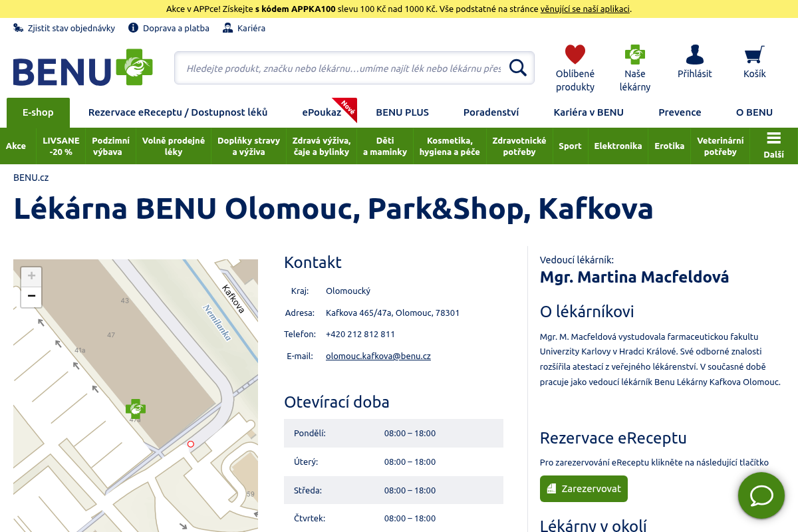The height and width of the screenshot is (532, 798).
Task: Click the search magnifier icon
Action: 517,68
